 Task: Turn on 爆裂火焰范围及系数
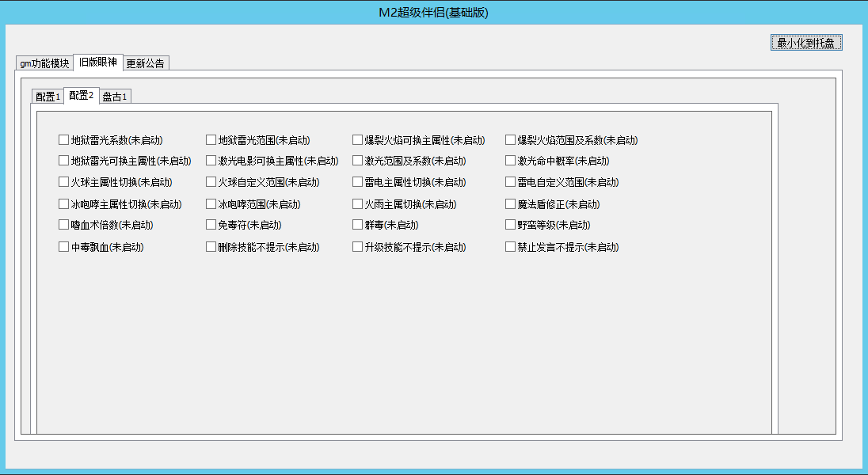tap(510, 139)
